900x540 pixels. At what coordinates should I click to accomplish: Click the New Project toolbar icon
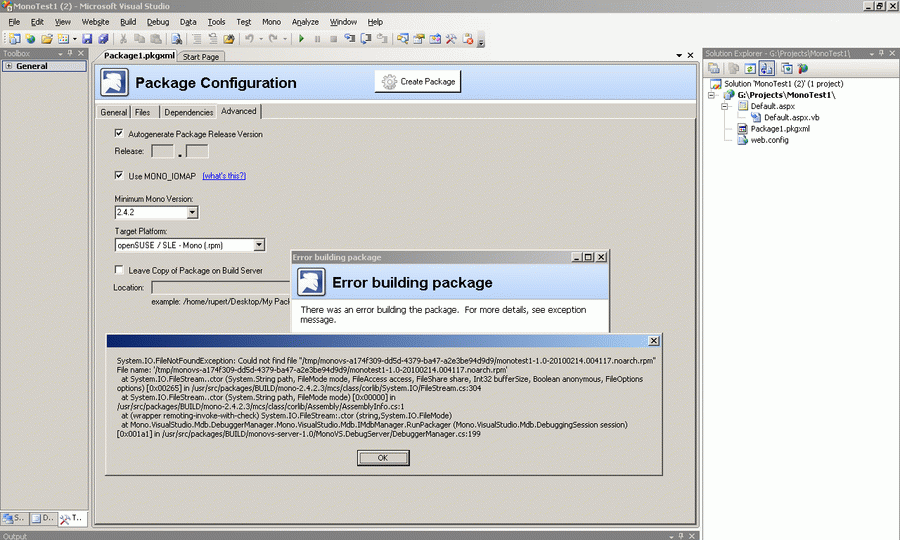[x=14, y=39]
